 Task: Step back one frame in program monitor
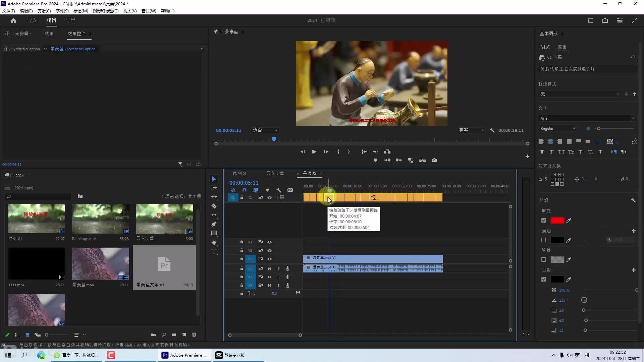(303, 152)
